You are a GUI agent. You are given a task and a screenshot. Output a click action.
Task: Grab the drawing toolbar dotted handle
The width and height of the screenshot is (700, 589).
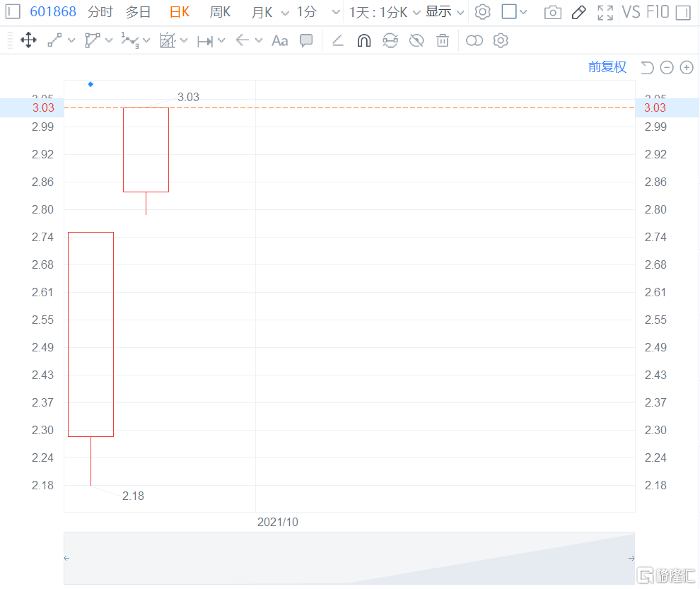click(x=10, y=40)
